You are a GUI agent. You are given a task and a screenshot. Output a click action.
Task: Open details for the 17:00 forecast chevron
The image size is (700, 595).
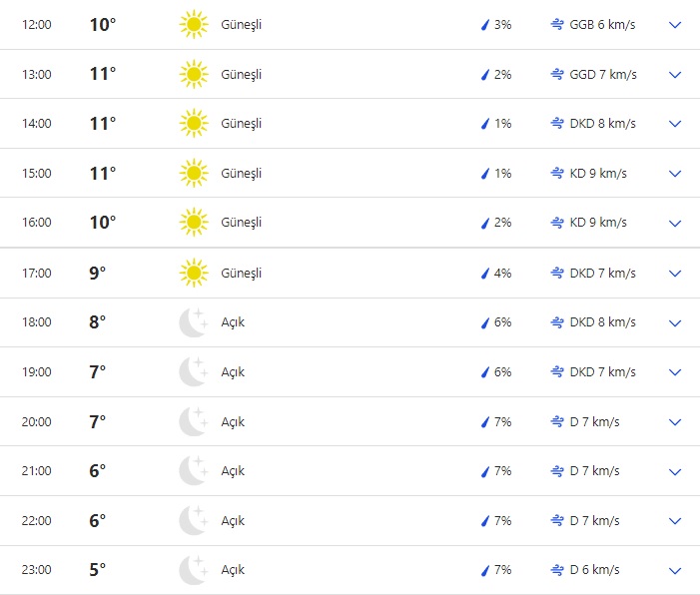[x=675, y=274]
